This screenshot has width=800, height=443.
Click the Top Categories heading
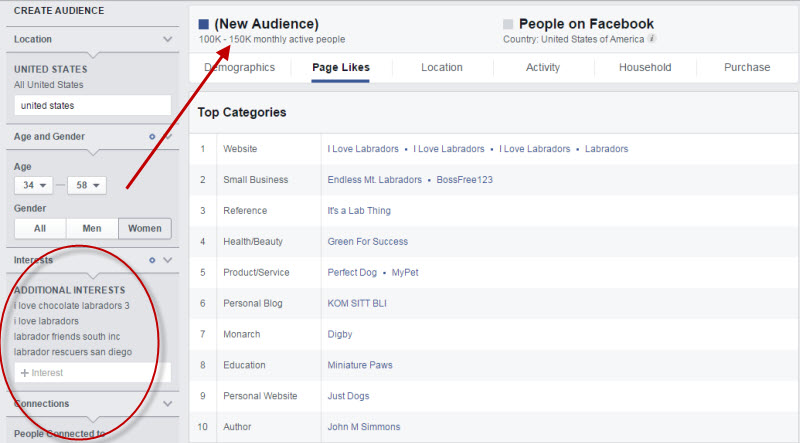click(242, 112)
